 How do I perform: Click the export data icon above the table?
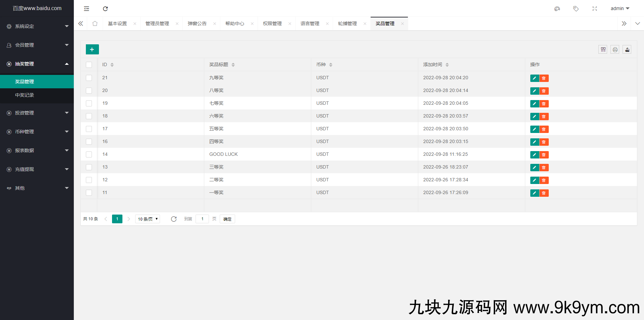[x=627, y=49]
